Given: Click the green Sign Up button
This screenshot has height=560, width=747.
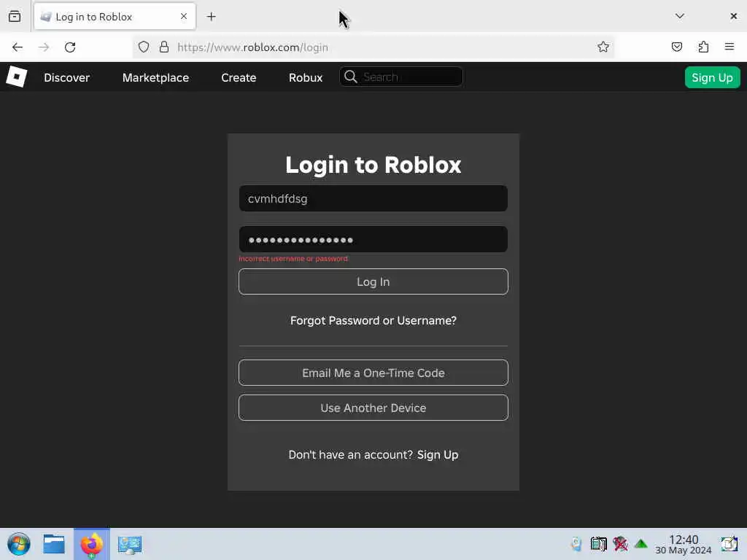Looking at the screenshot, I should (x=712, y=77).
